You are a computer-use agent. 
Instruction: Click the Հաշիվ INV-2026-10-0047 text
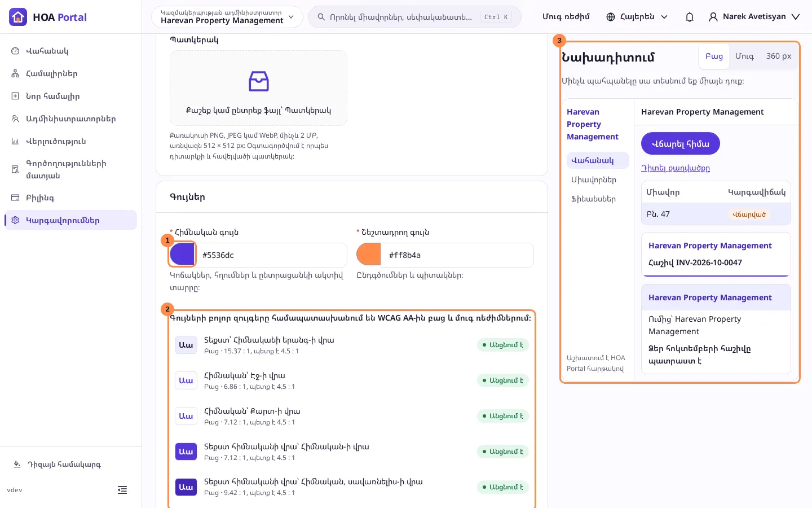coord(695,262)
